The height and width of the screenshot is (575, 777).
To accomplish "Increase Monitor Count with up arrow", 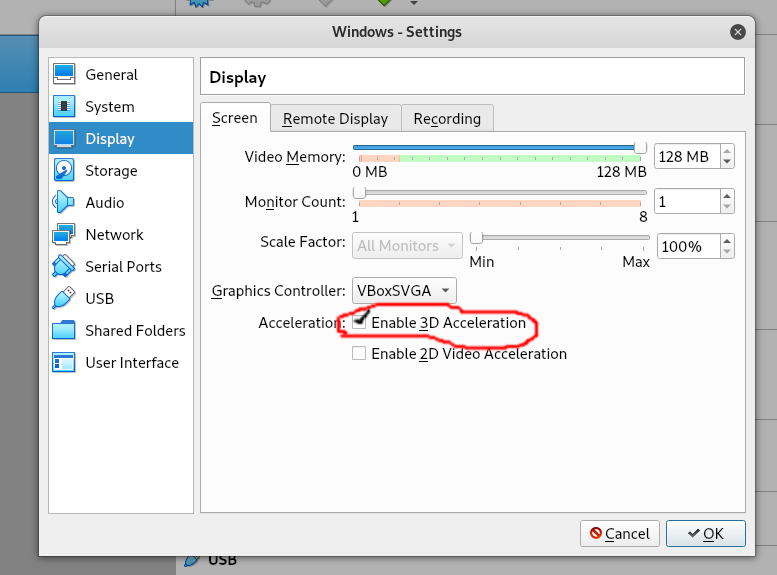I will [x=727, y=196].
